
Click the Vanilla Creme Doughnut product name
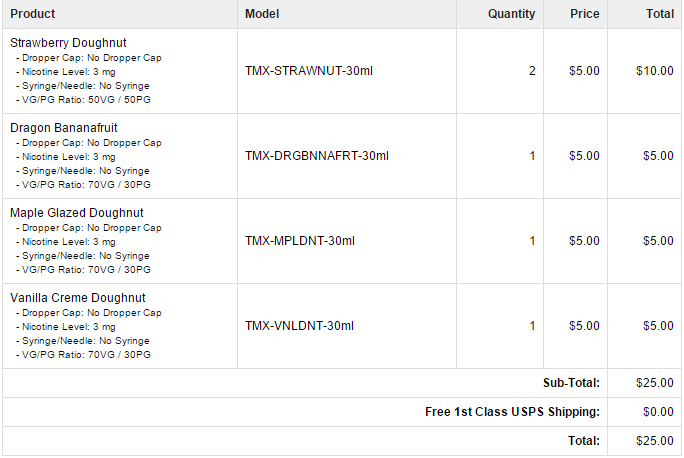tap(78, 298)
